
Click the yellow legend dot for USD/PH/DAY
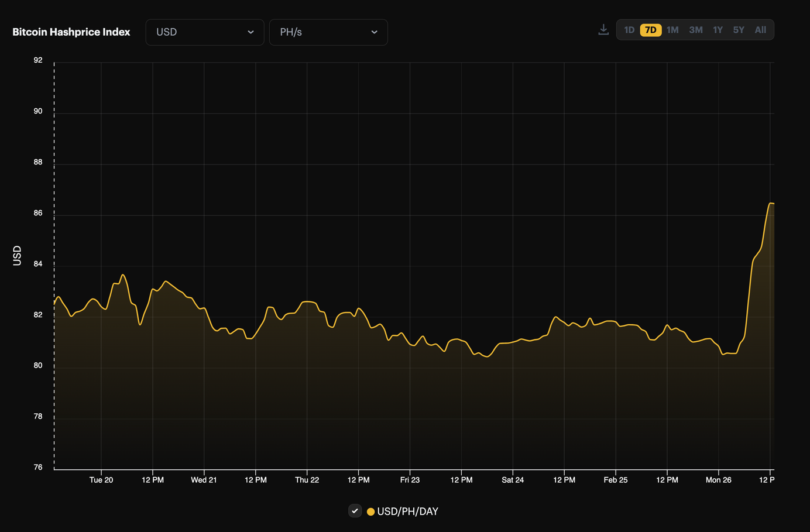370,511
